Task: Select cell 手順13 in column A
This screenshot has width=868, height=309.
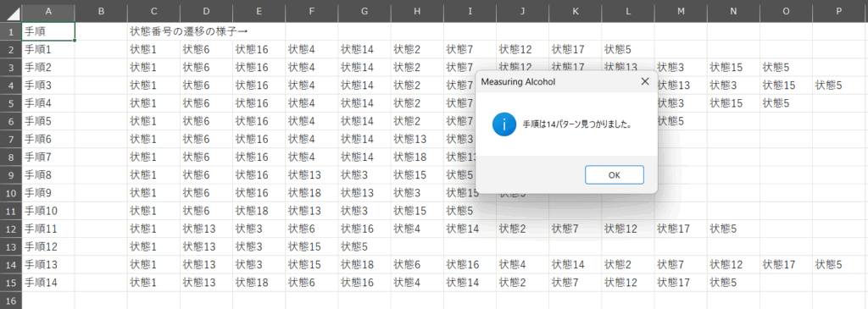Action: 48,264
